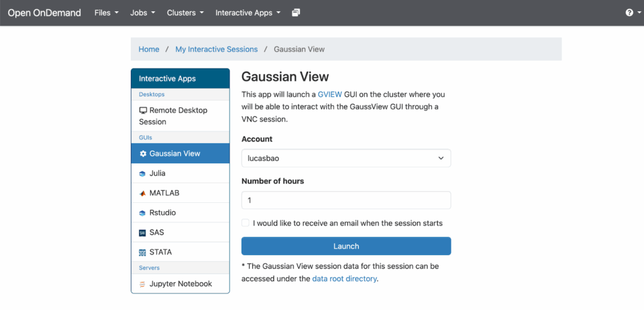Click the Number of hours field
This screenshot has width=644, height=311.
[x=346, y=200]
